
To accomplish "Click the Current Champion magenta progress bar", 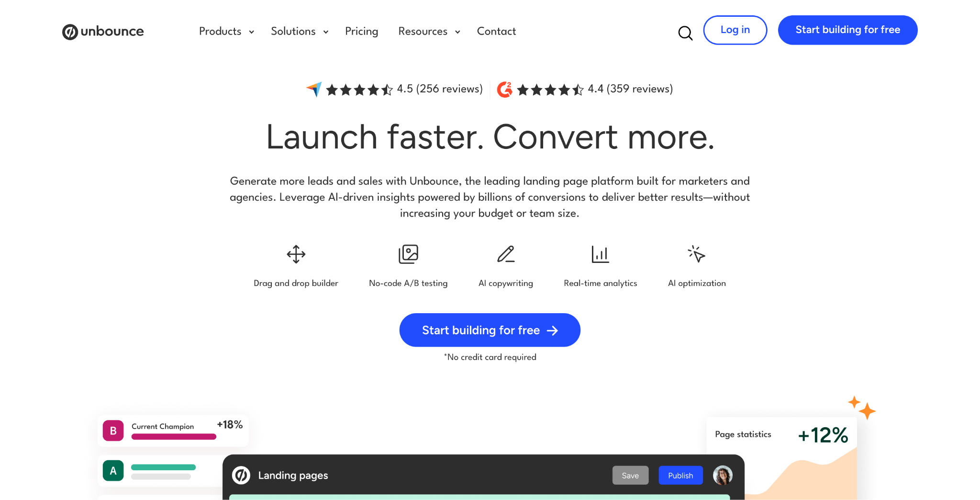I will click(x=174, y=437).
